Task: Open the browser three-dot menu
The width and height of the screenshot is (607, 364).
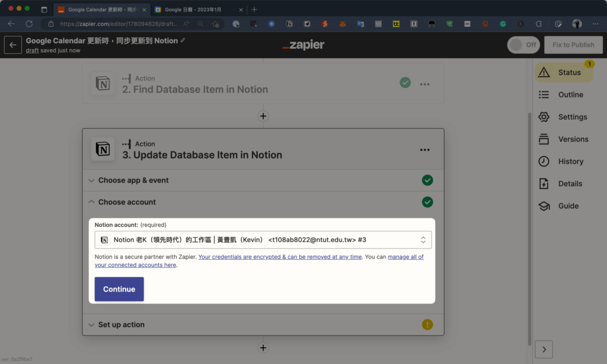Action: (x=595, y=24)
